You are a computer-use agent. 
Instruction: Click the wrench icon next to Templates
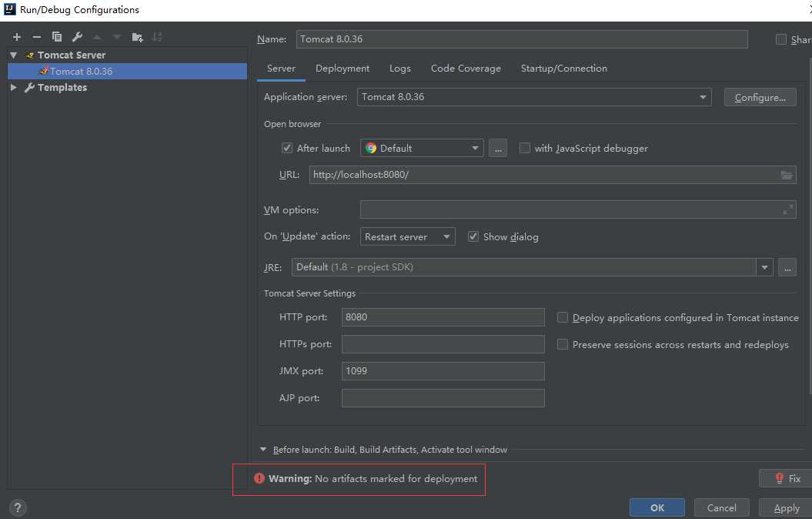pyautogui.click(x=29, y=88)
